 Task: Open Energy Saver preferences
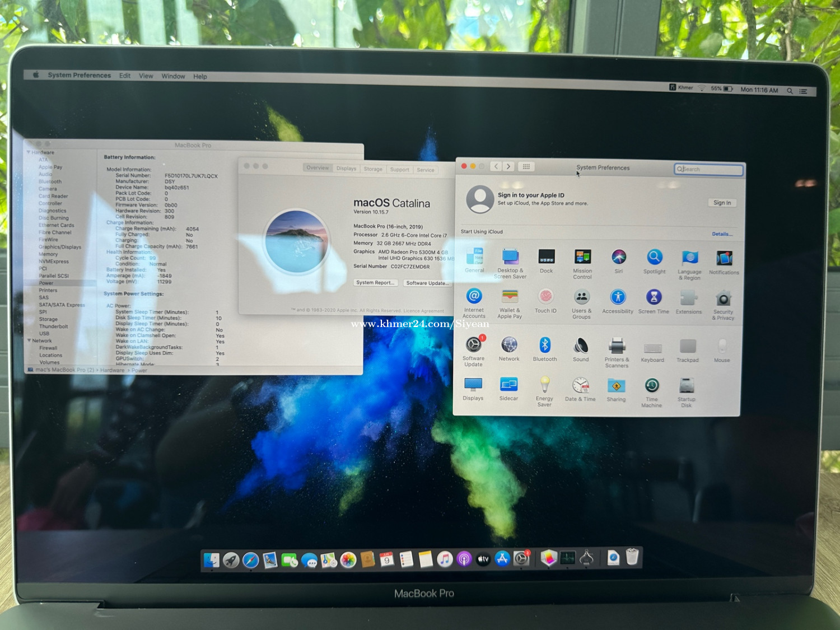(x=544, y=391)
